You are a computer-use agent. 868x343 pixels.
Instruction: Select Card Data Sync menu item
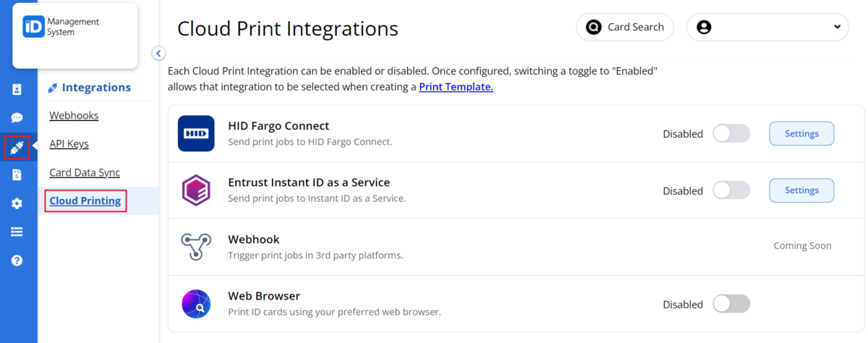tap(85, 172)
